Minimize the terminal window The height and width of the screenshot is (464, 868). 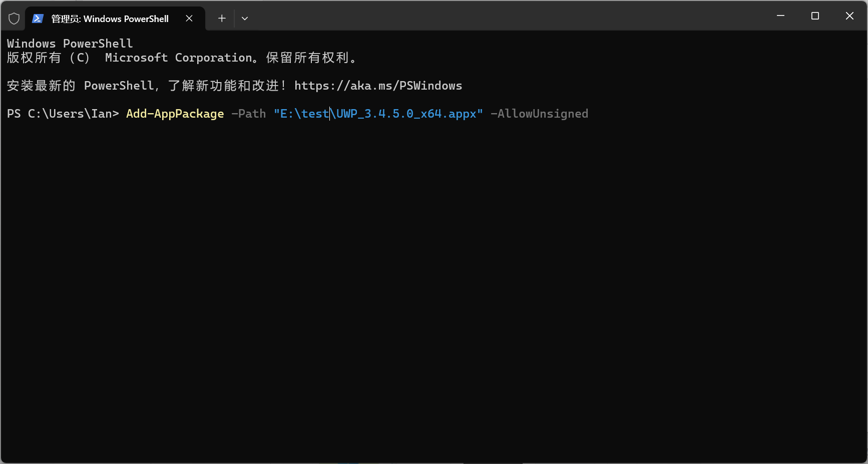tap(780, 16)
